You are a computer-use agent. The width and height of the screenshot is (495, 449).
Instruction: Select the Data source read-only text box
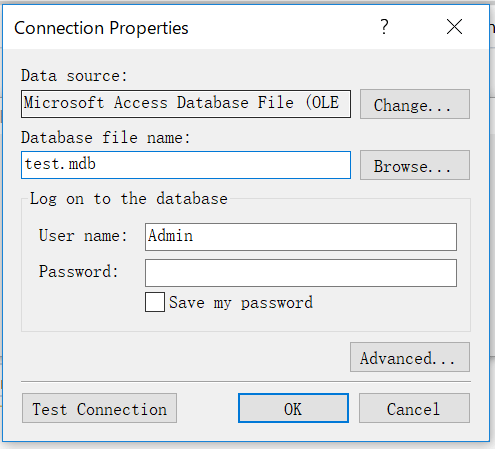[x=186, y=104]
